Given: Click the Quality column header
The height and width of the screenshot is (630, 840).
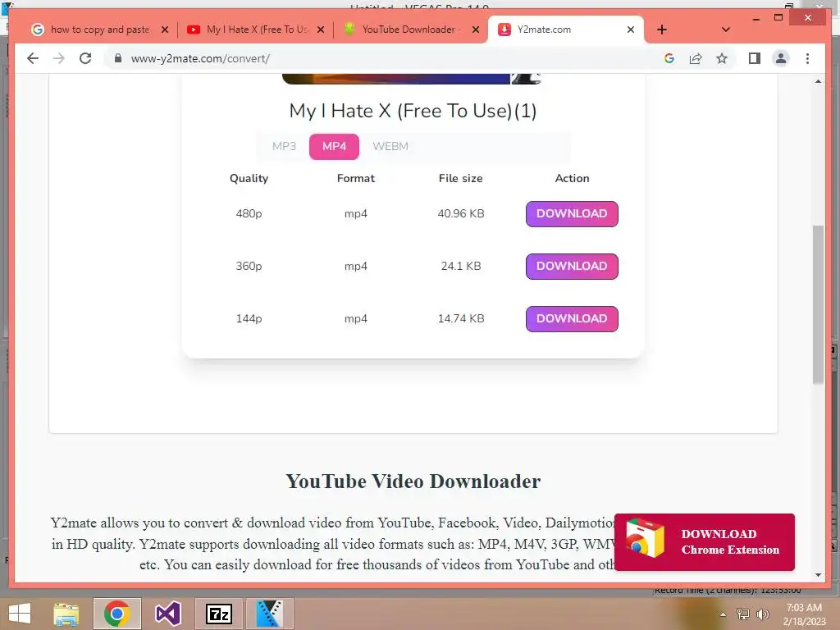Looking at the screenshot, I should pyautogui.click(x=249, y=178).
